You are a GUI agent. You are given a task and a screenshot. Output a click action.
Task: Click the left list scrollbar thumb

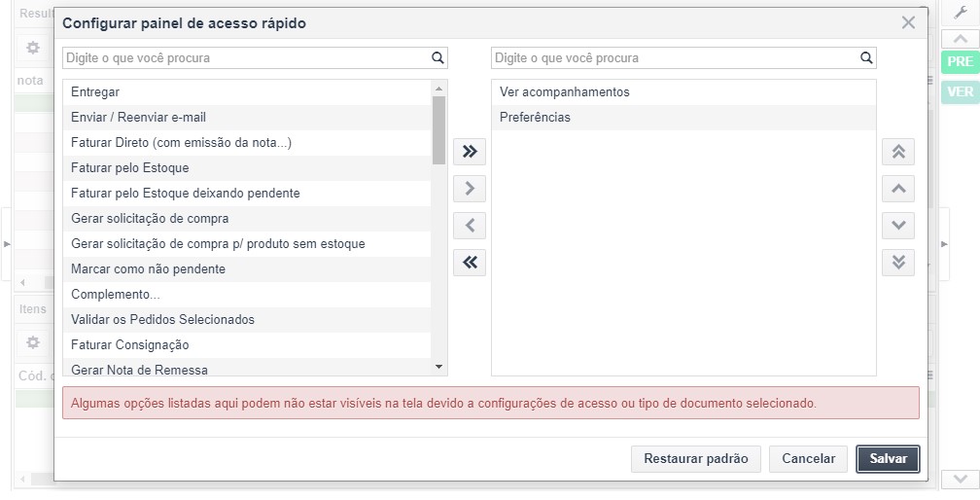(438, 130)
